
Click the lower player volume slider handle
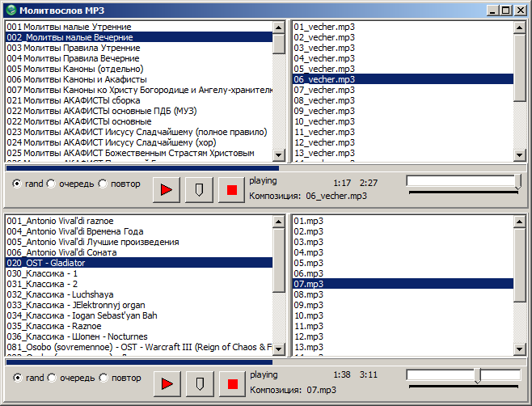point(478,376)
